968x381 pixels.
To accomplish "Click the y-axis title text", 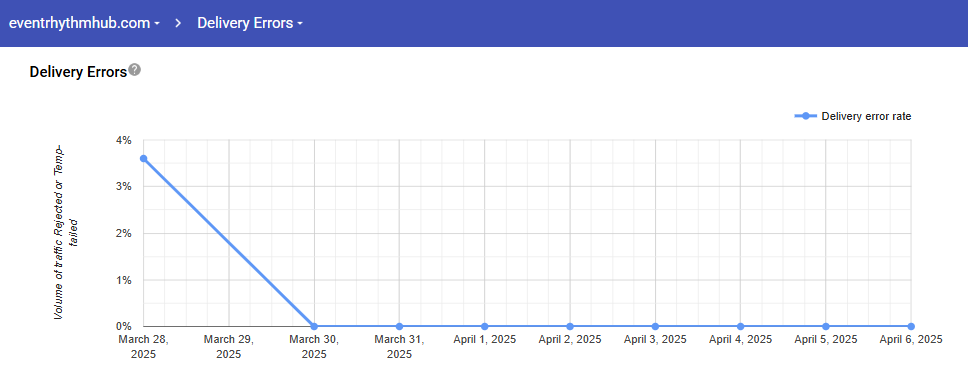I will pos(67,233).
